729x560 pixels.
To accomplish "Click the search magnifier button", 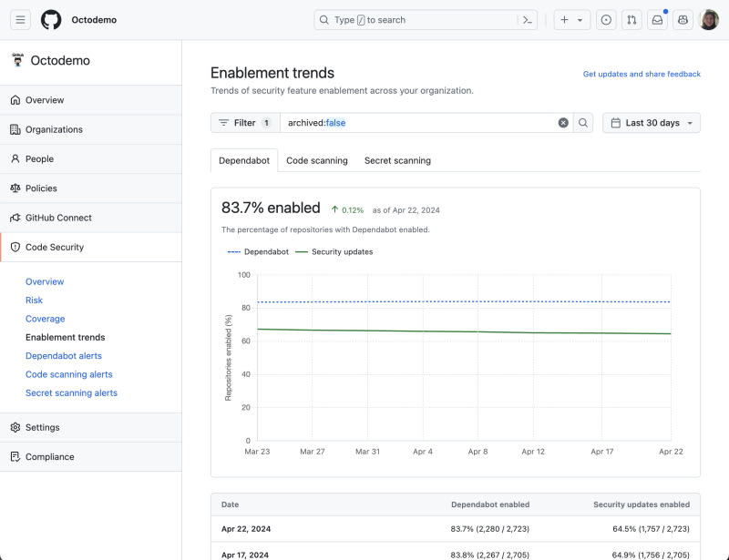I will tap(584, 123).
